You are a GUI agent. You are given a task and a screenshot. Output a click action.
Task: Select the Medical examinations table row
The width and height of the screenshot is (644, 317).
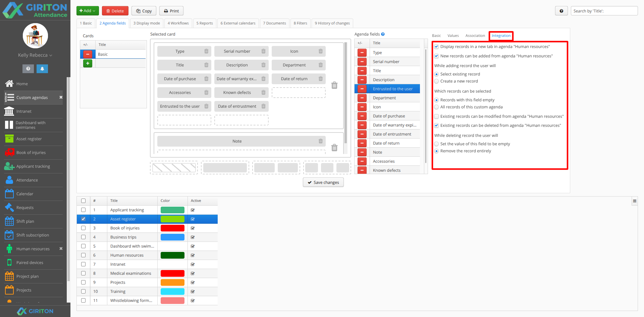click(147, 273)
